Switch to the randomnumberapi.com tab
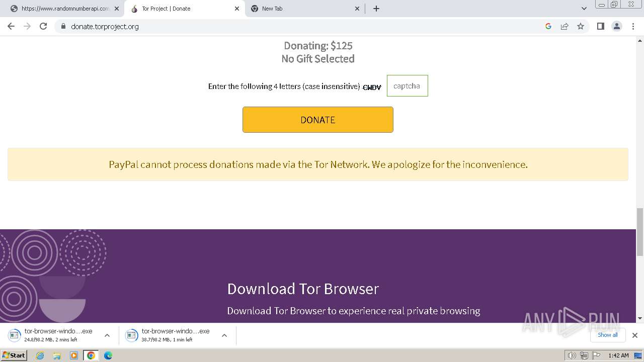The width and height of the screenshot is (644, 362). (64, 9)
